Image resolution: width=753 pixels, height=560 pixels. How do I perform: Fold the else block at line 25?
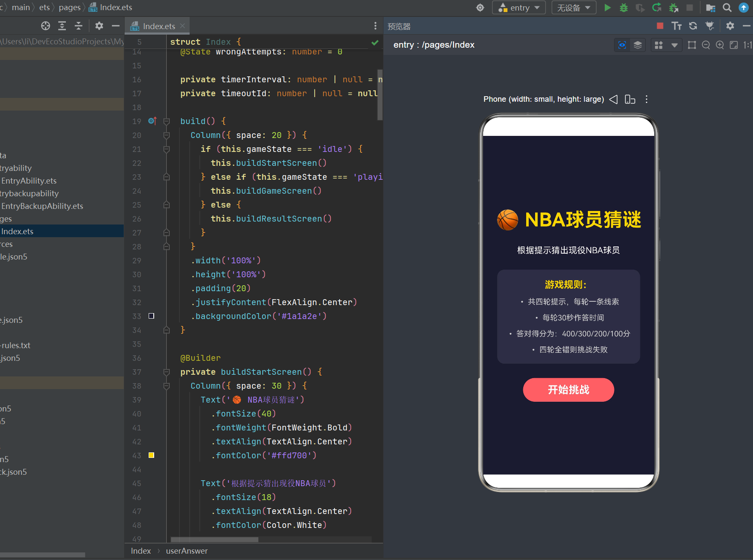(x=166, y=205)
